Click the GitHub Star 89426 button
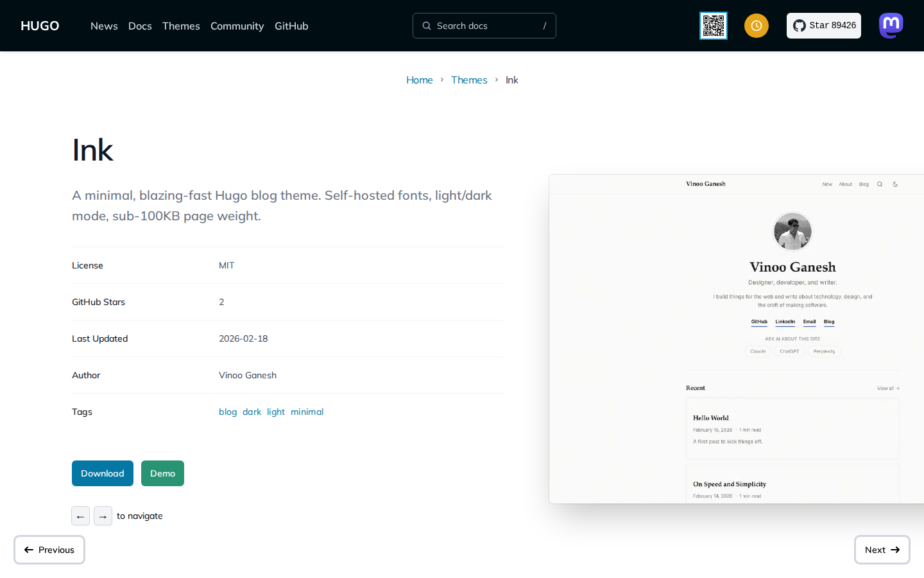This screenshot has width=924, height=578. 824,26
